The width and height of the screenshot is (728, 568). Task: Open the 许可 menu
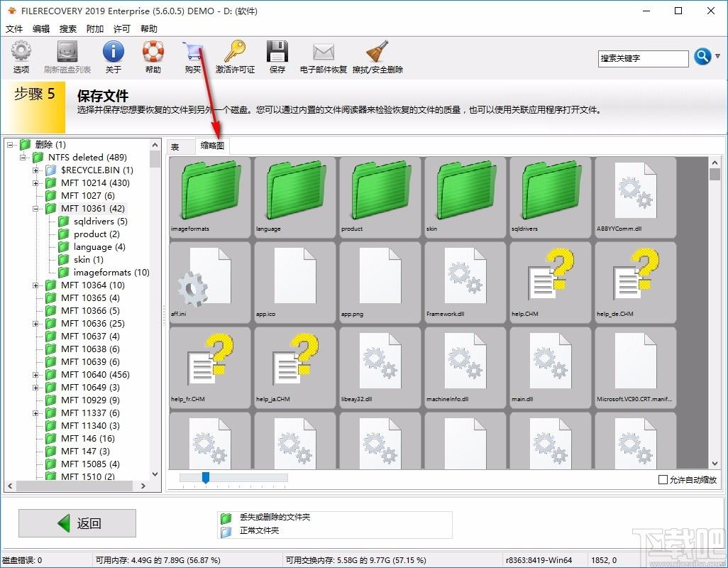click(121, 29)
